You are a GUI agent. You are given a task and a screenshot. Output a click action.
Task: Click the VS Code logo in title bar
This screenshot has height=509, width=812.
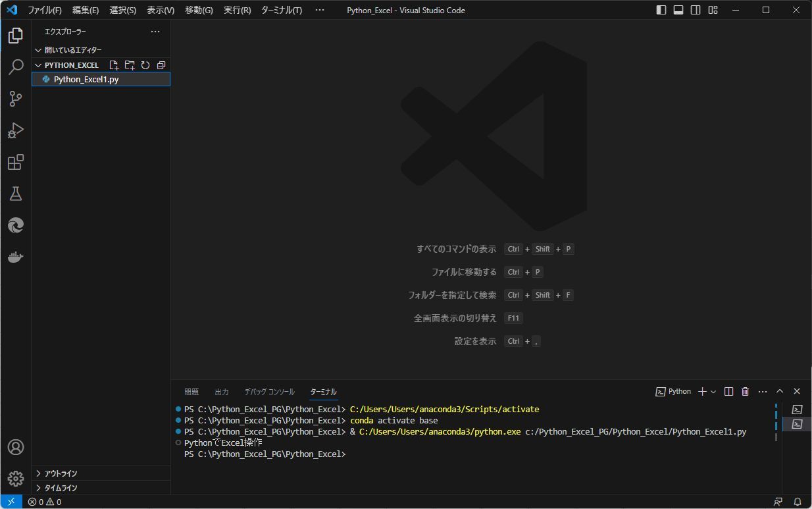[x=11, y=10]
